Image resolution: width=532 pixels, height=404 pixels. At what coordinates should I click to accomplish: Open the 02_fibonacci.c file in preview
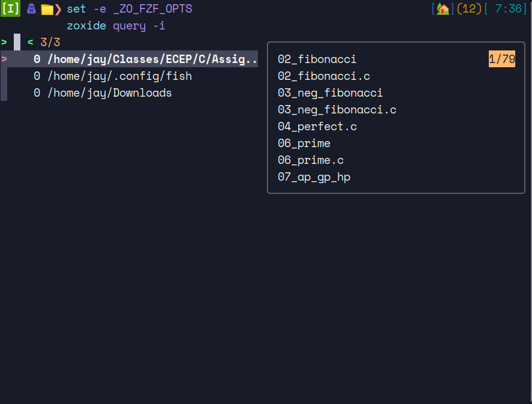(x=324, y=76)
